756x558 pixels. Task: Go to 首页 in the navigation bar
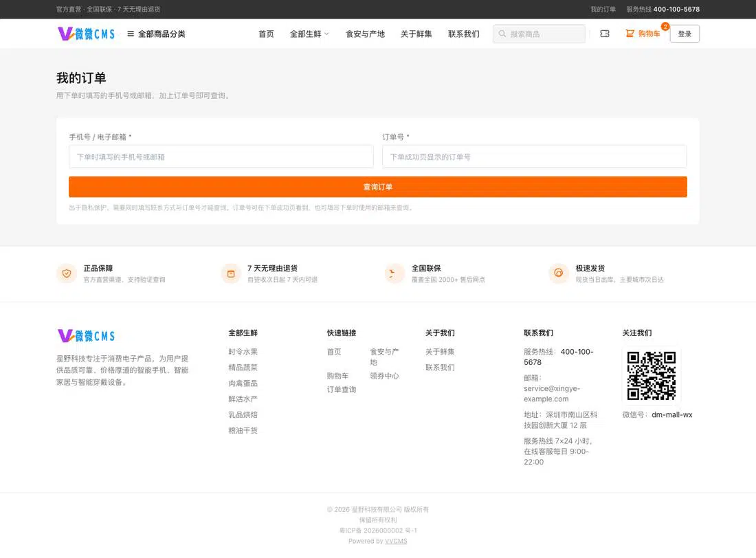click(266, 34)
